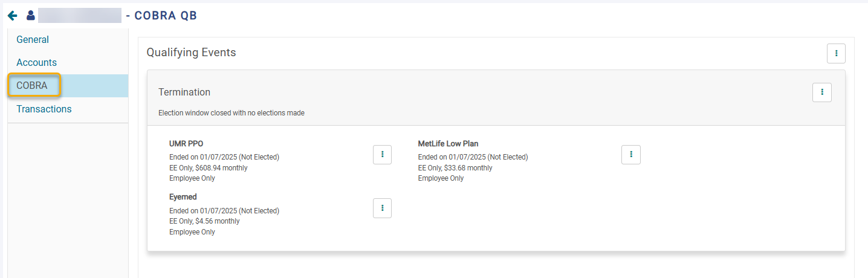Click the person profile icon in header
Image resolution: width=868 pixels, height=278 pixels.
coord(30,16)
